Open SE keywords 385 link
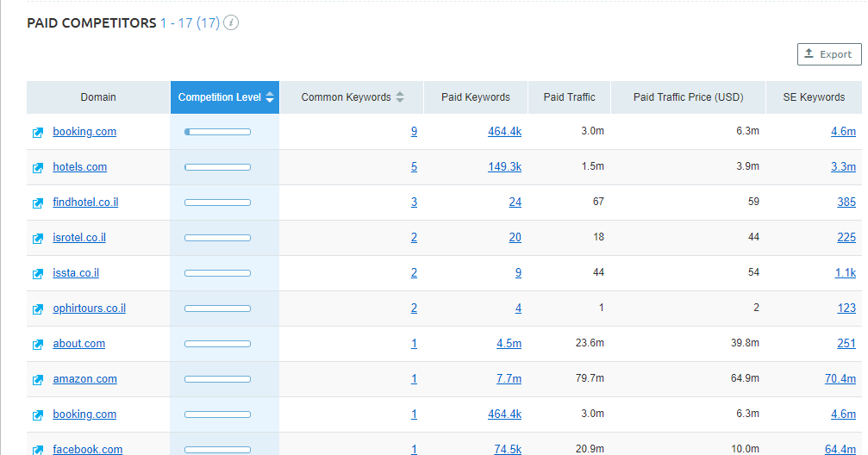This screenshot has width=868, height=455. click(846, 202)
